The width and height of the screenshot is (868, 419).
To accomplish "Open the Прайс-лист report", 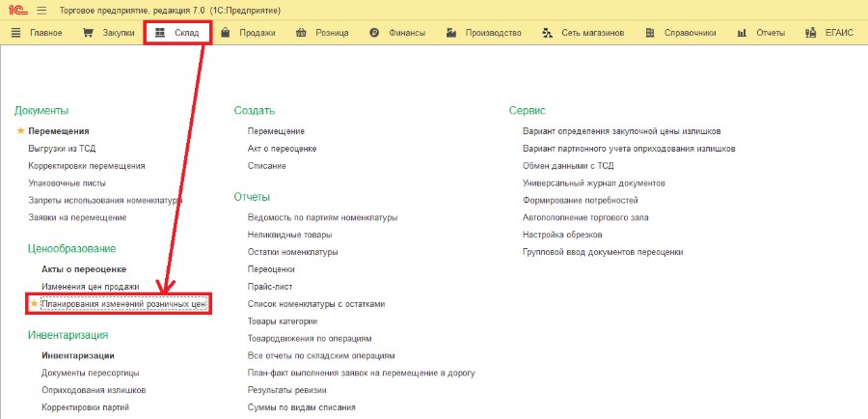I will [x=270, y=287].
